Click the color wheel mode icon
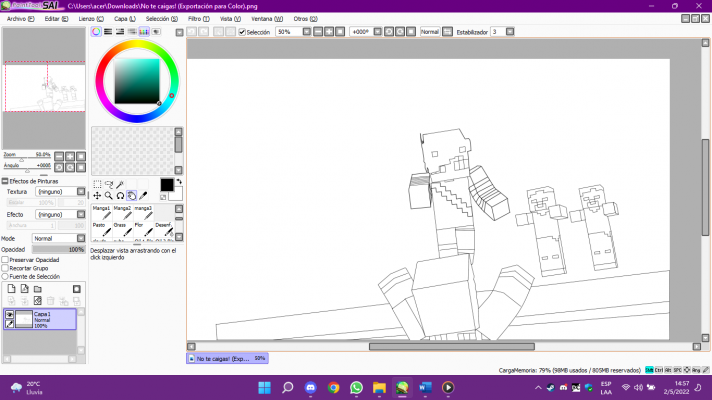 tap(97, 32)
